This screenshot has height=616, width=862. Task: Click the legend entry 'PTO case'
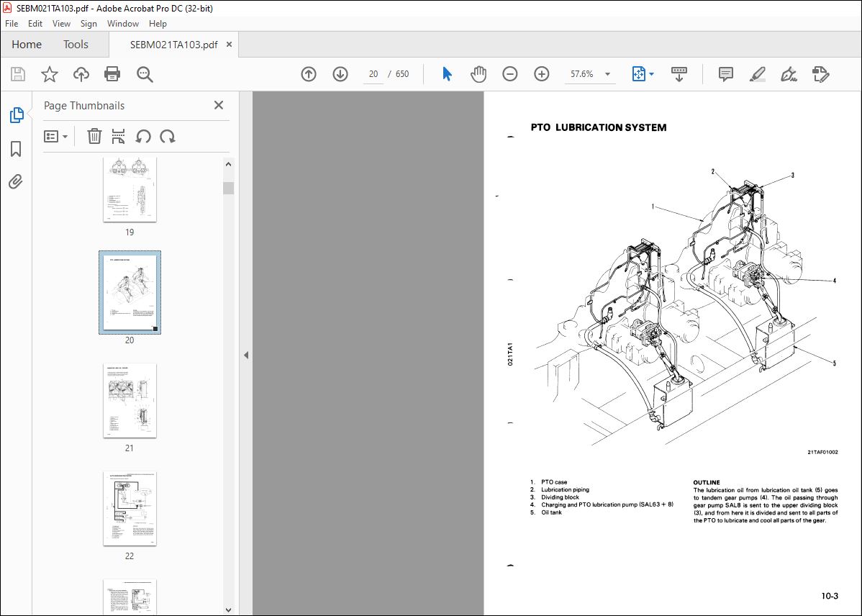[x=554, y=482]
